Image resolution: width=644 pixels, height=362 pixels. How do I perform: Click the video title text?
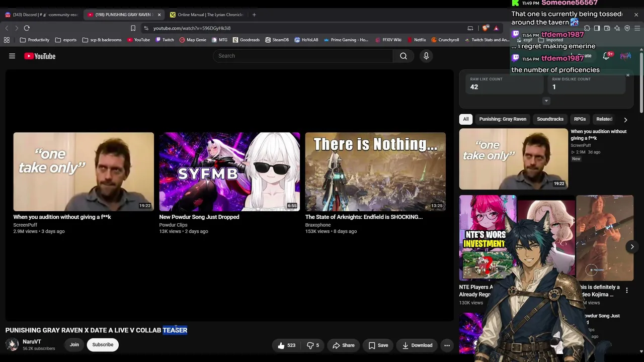[x=96, y=330]
